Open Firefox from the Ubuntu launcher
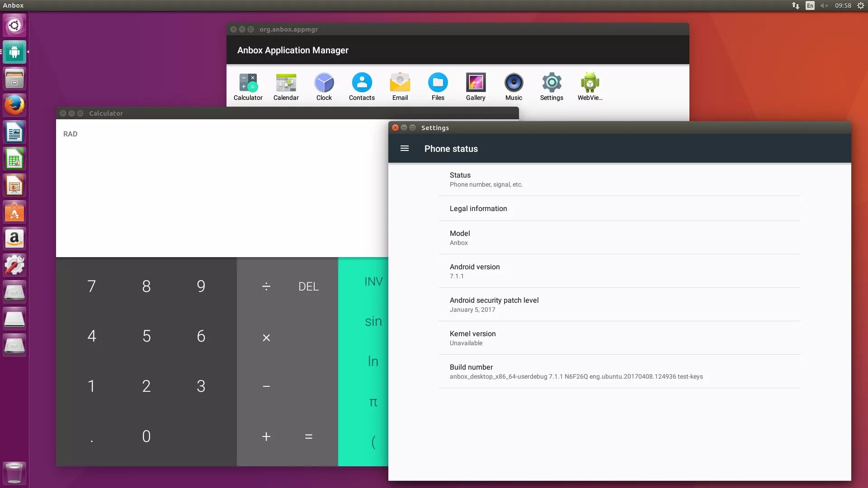The height and width of the screenshot is (488, 868). coord(14,105)
